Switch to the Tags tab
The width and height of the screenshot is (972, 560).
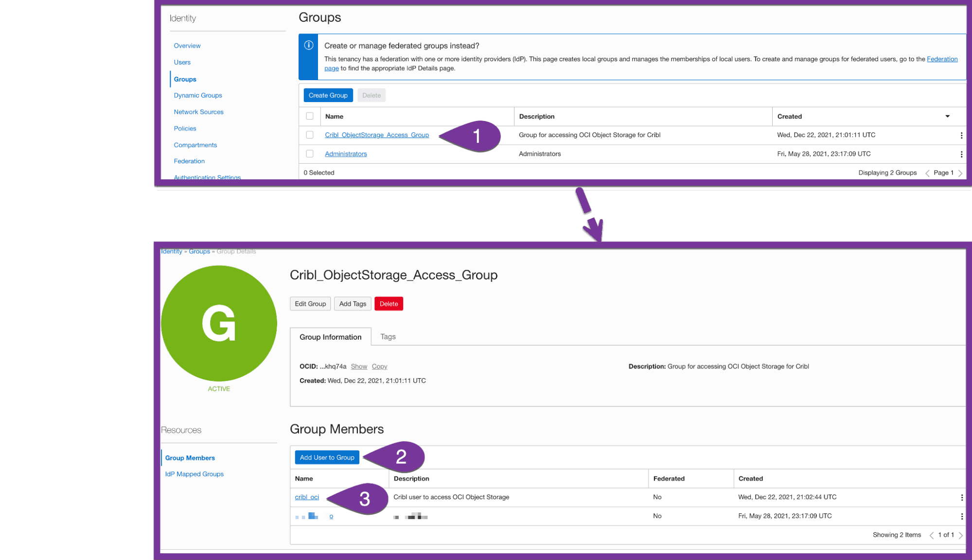coord(388,336)
